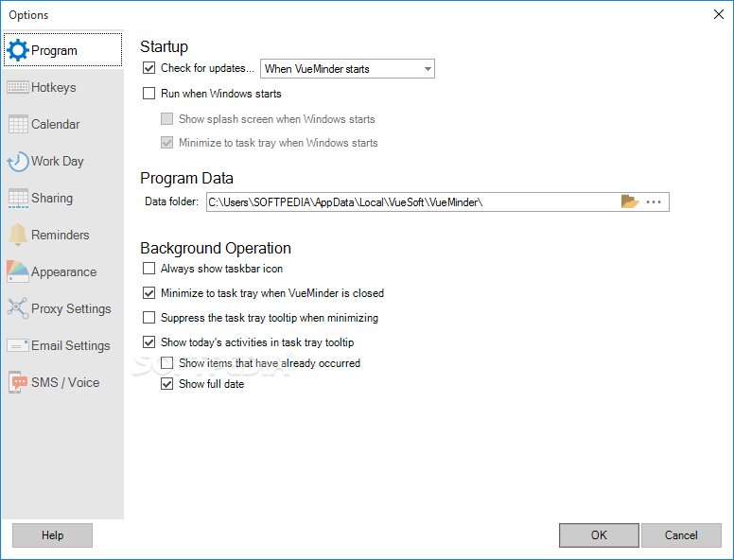734x560 pixels.
Task: Click the Program gear icon
Action: coord(18,50)
